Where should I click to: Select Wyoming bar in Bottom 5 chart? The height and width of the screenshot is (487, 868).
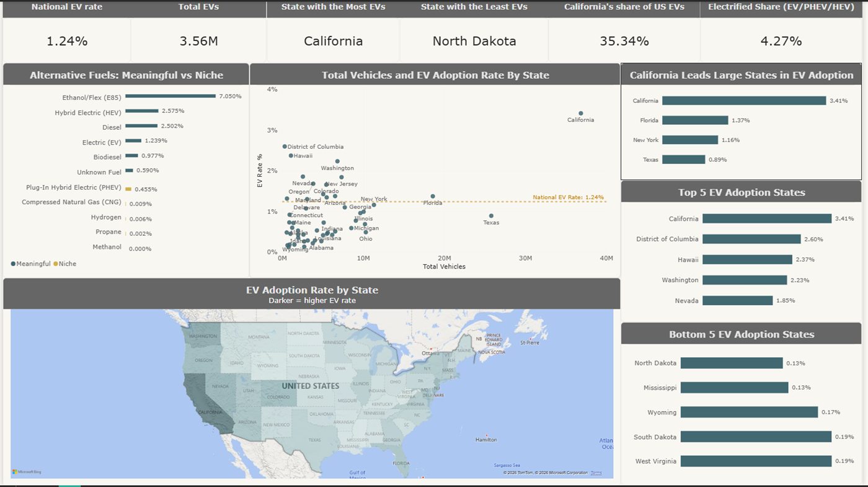click(x=750, y=412)
